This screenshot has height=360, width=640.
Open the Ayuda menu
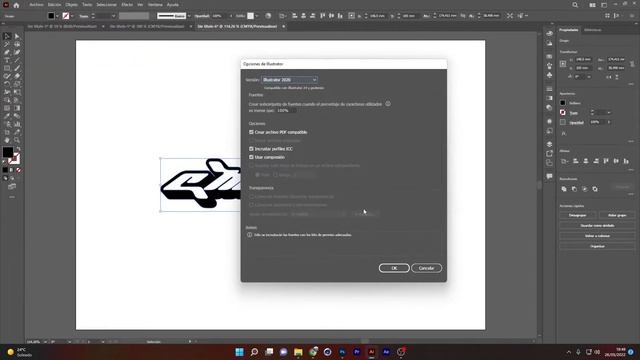tap(173, 5)
